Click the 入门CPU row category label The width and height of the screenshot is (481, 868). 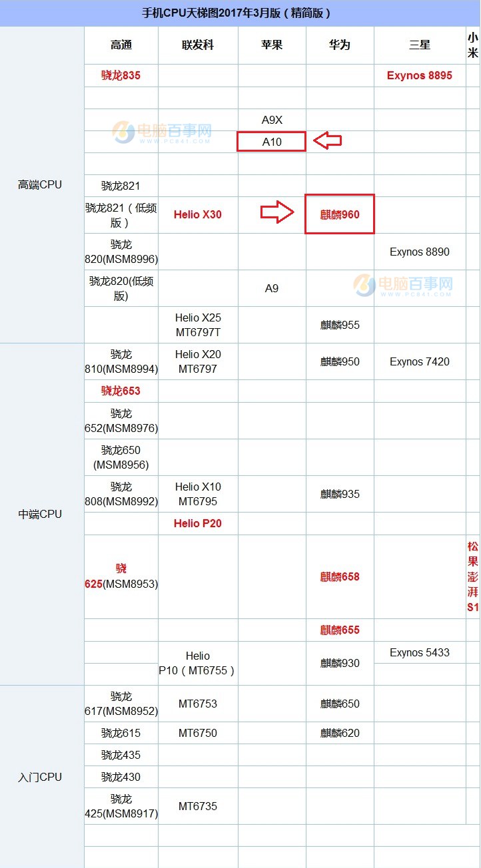(40, 777)
